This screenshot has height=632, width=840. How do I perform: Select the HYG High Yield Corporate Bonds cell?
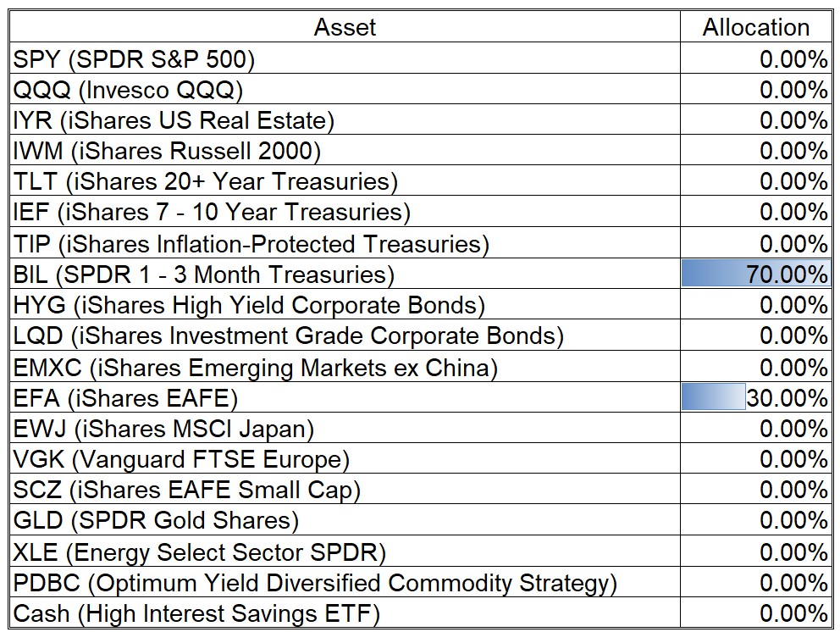tap(249, 305)
